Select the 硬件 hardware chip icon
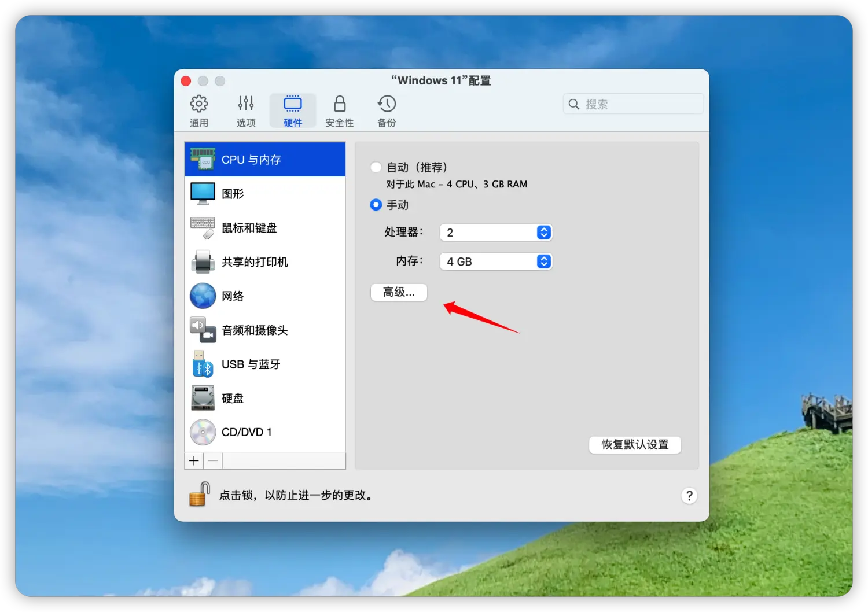 (293, 104)
